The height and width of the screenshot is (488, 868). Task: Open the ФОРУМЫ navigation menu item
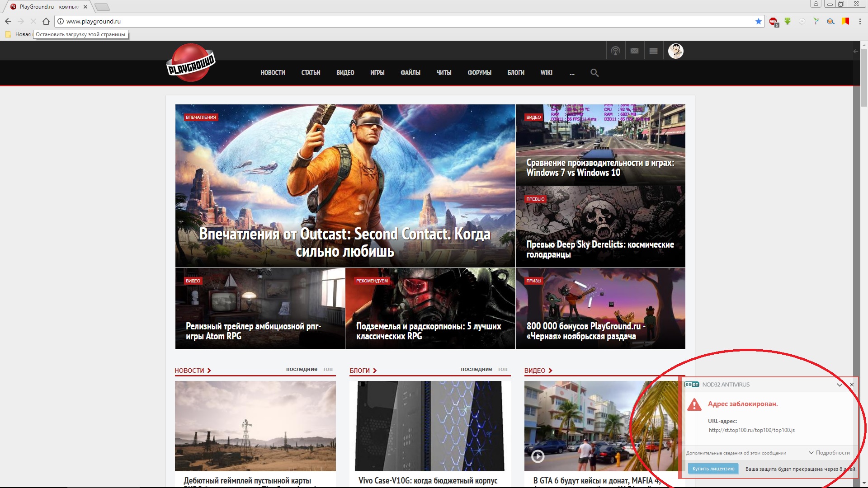click(x=479, y=73)
